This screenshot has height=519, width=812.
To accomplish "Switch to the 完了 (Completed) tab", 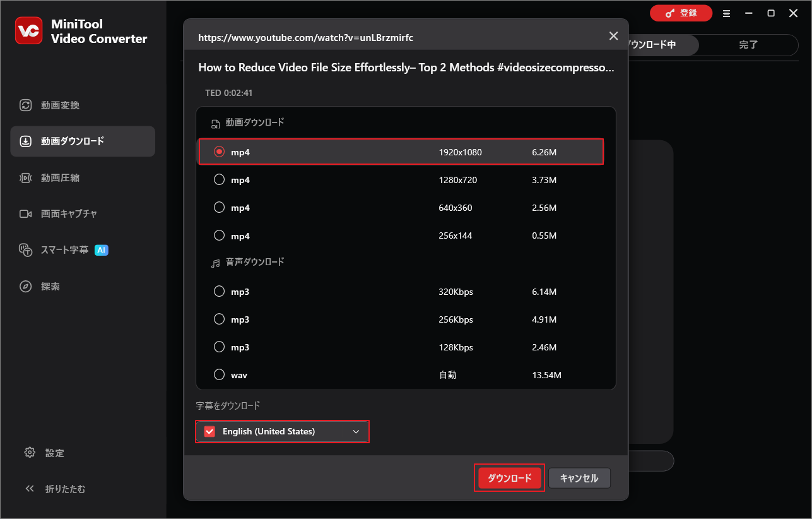I will point(748,45).
